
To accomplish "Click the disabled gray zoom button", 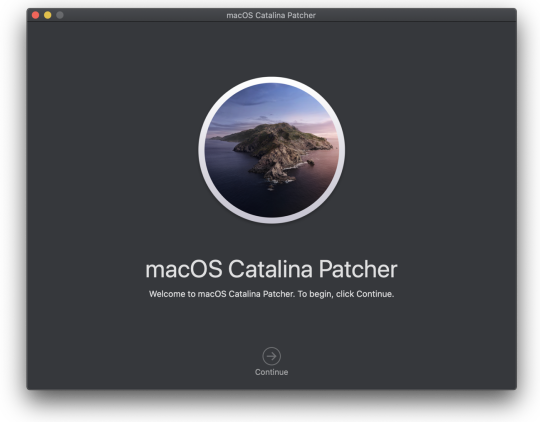I will click(x=60, y=15).
